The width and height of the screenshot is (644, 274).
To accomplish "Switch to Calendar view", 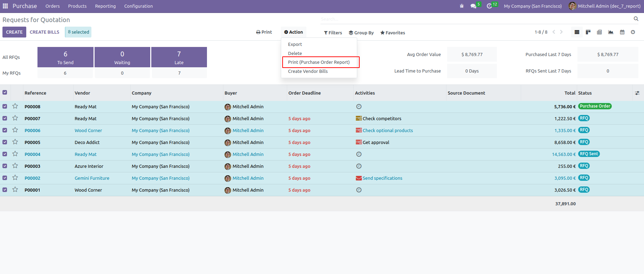I will (622, 32).
